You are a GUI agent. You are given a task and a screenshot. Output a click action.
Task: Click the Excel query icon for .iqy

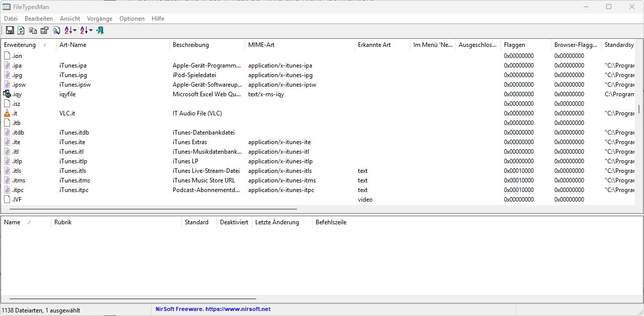(7, 94)
